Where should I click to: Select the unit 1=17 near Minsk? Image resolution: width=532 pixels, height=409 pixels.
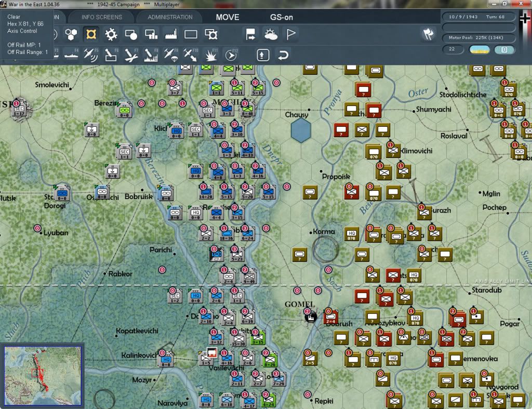[19, 109]
